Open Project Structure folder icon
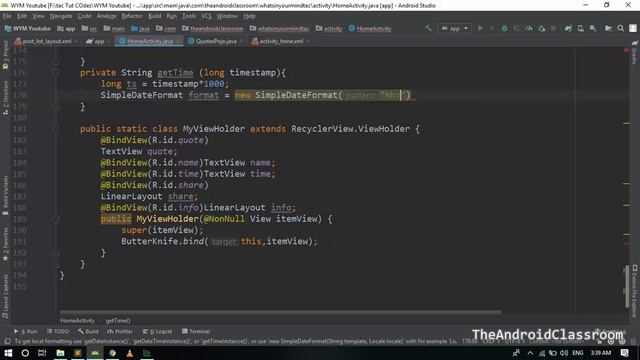Screen dimensions: 640x360 (608, 28)
